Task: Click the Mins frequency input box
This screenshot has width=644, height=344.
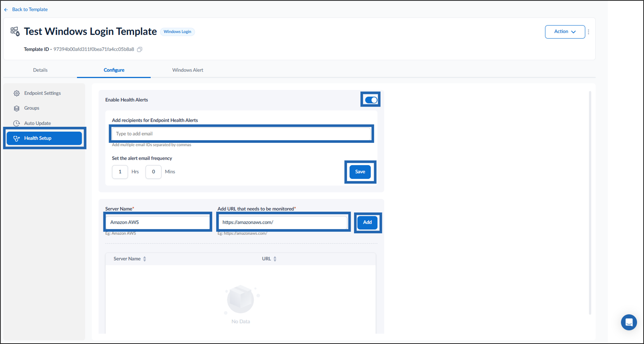Action: coord(153,172)
